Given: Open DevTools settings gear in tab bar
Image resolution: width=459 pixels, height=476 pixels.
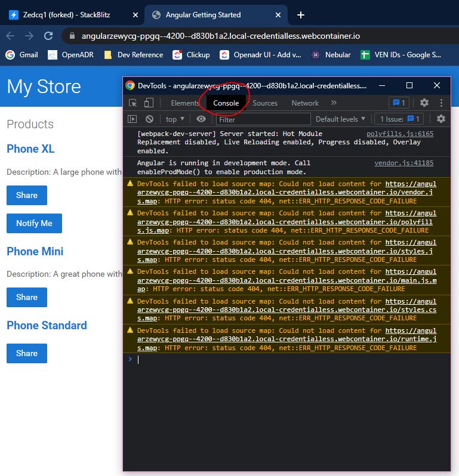Looking at the screenshot, I should point(424,103).
